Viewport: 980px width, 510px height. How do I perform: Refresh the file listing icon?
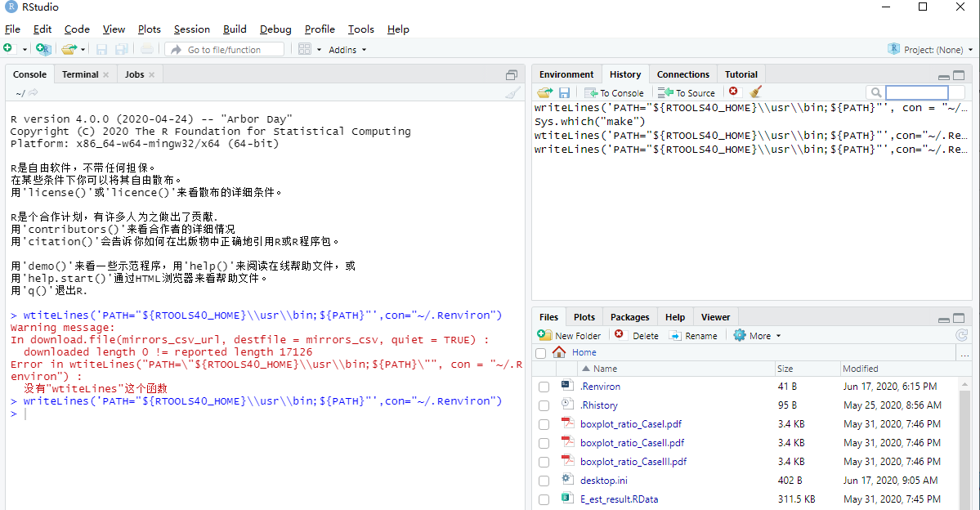pyautogui.click(x=961, y=336)
